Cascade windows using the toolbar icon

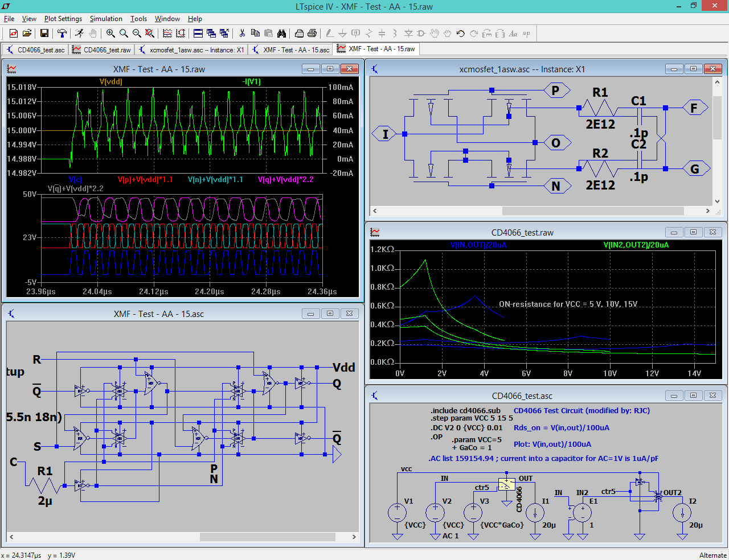pyautogui.click(x=211, y=34)
